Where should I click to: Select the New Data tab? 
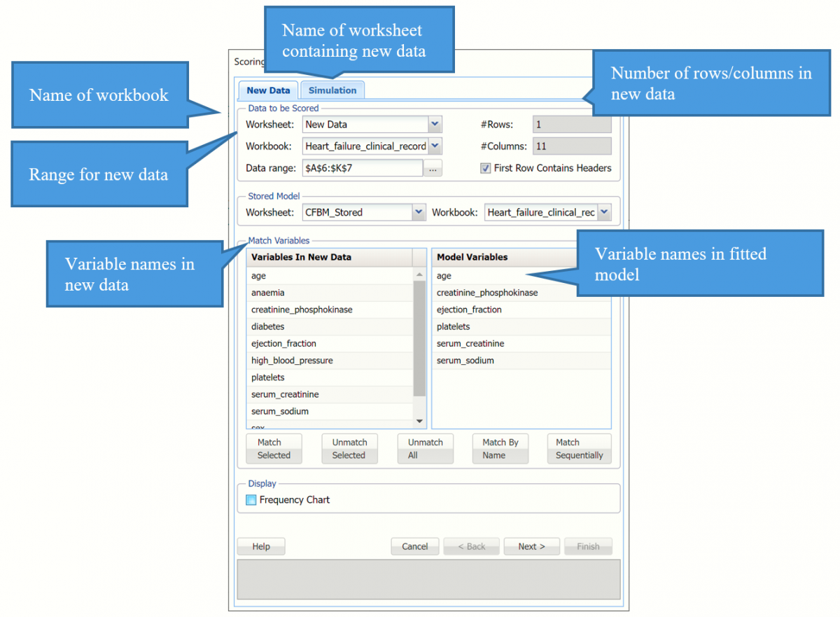268,90
